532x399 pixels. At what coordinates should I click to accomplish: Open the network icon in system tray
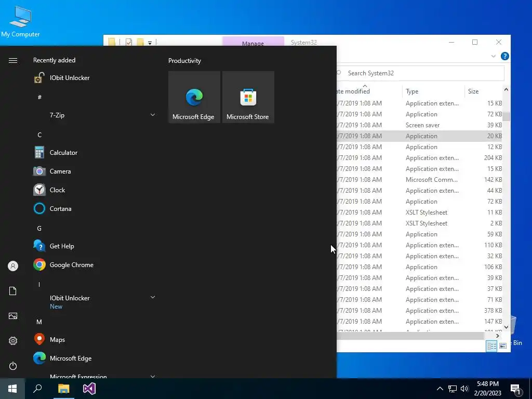coord(453,389)
